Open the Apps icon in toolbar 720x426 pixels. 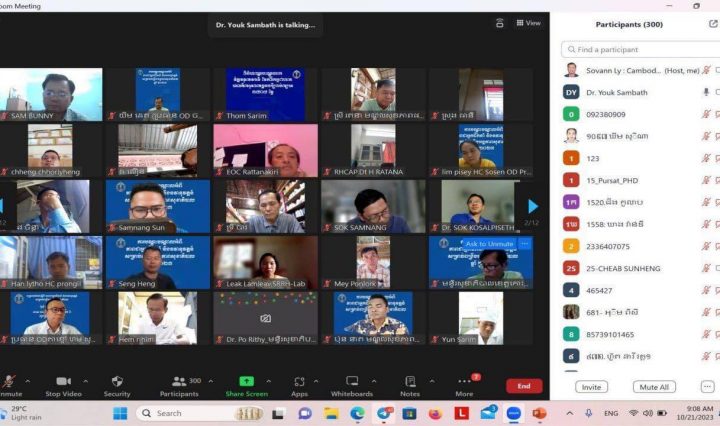(299, 381)
